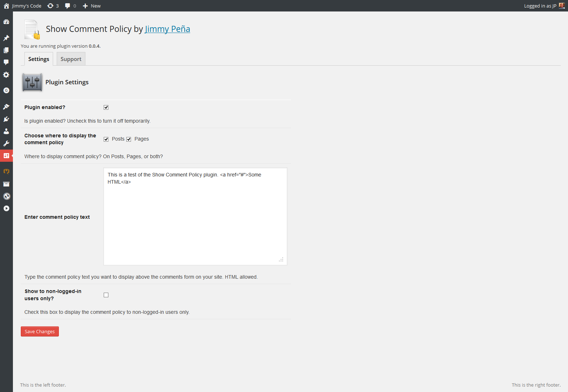Click the updates refresh icon
The height and width of the screenshot is (392, 568).
coord(50,6)
